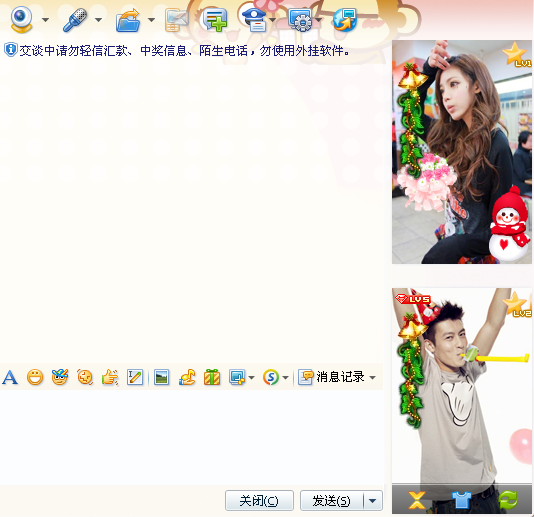This screenshot has width=534, height=517.
Task: Expand the webcam video options arrow
Action: click(x=45, y=20)
